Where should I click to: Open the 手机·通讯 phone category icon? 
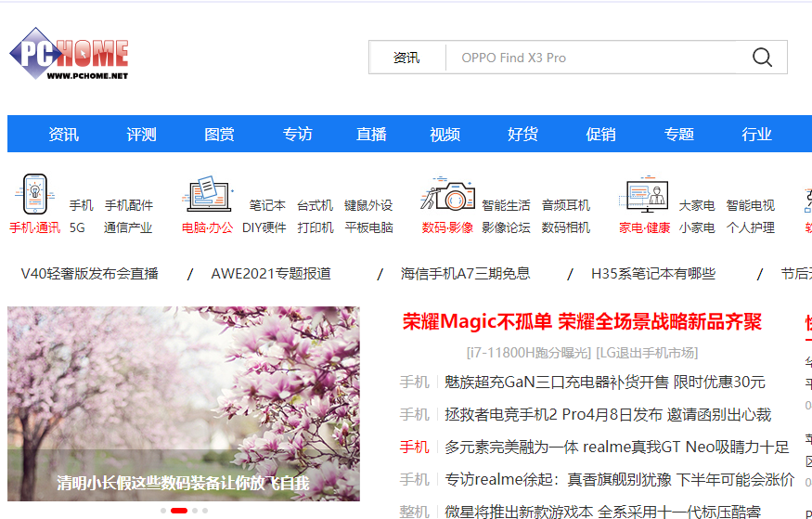pos(34,193)
